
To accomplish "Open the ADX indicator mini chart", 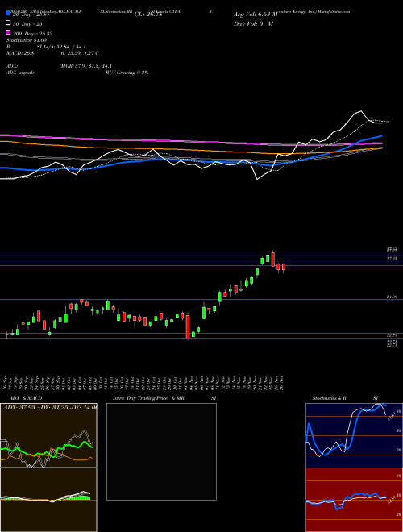I will [x=48, y=435].
